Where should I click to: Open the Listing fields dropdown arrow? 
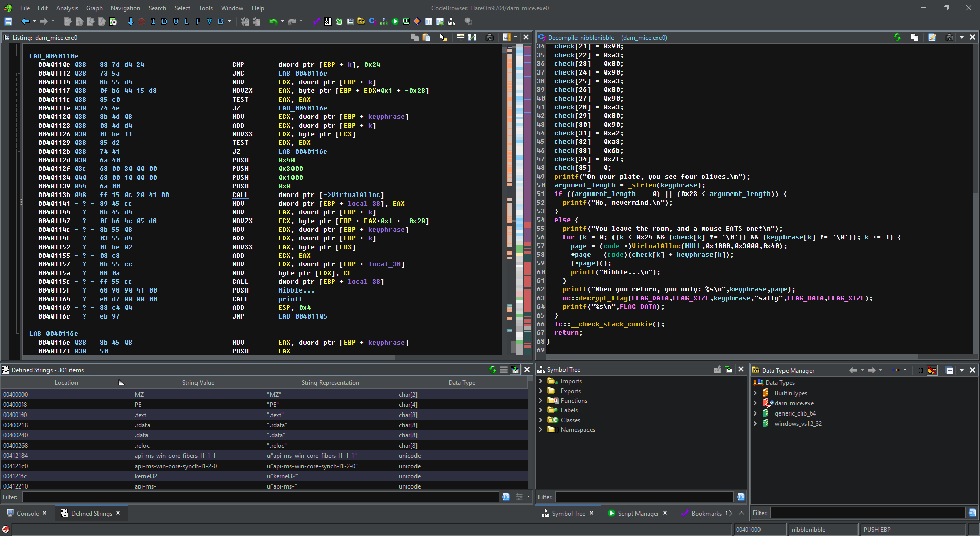516,37
